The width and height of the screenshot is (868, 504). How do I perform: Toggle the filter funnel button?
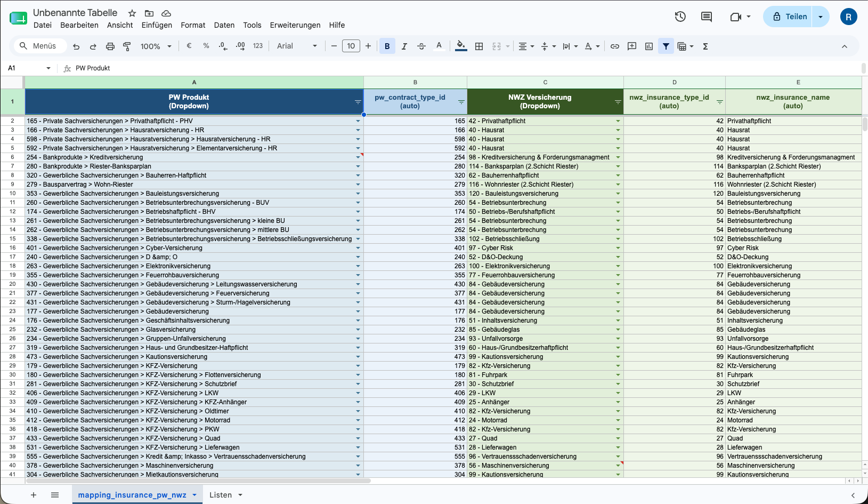click(x=666, y=46)
